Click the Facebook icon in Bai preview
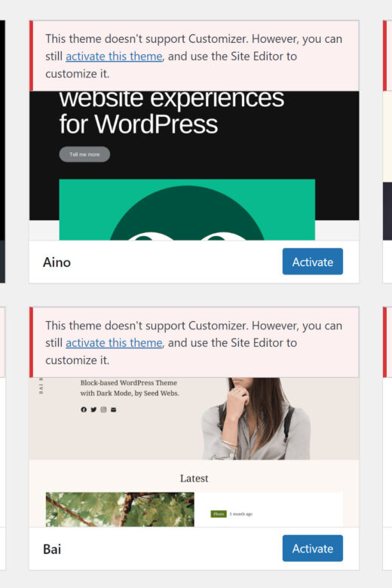Image resolution: width=392 pixels, height=588 pixels. coord(84,409)
